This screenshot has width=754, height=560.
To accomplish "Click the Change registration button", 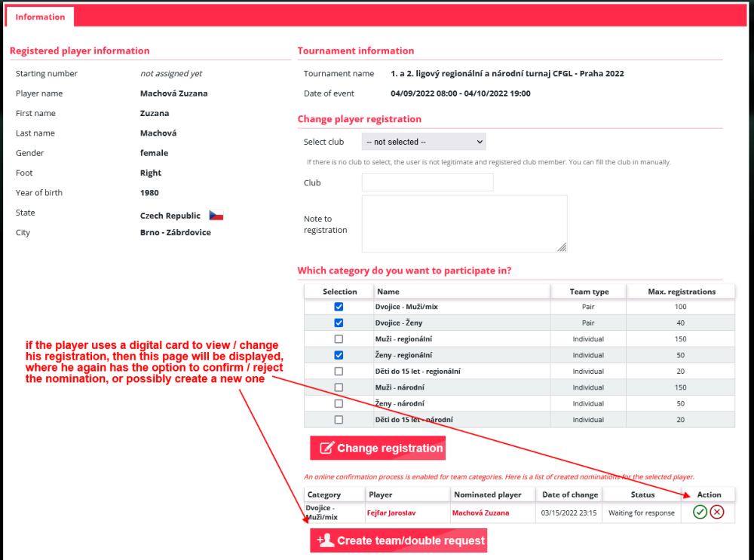I will coord(378,448).
